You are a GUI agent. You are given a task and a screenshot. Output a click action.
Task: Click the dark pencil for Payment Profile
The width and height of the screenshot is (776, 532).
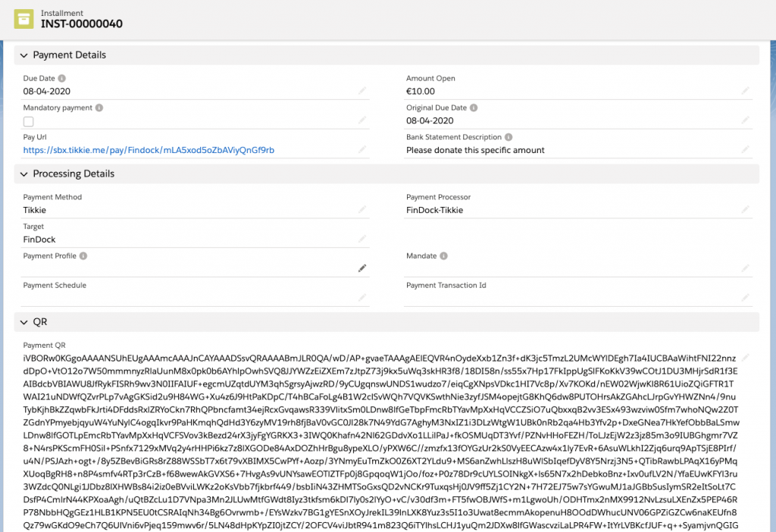click(x=362, y=268)
